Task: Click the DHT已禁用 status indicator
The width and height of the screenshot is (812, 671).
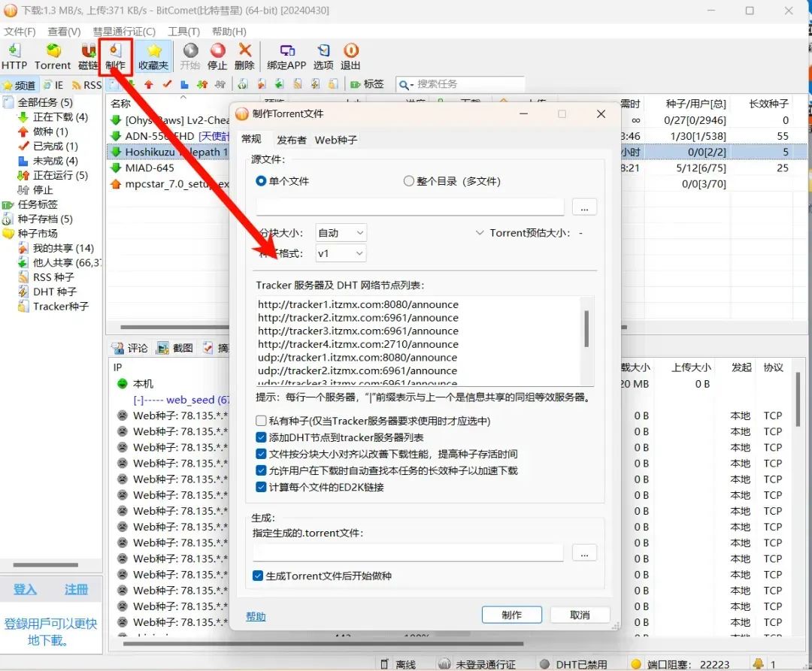Action: [544, 663]
